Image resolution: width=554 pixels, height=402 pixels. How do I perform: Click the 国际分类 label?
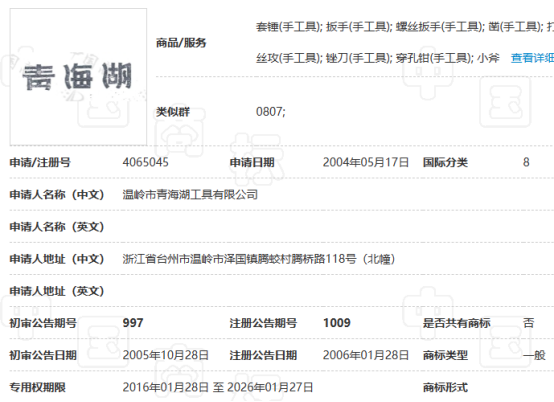445,162
